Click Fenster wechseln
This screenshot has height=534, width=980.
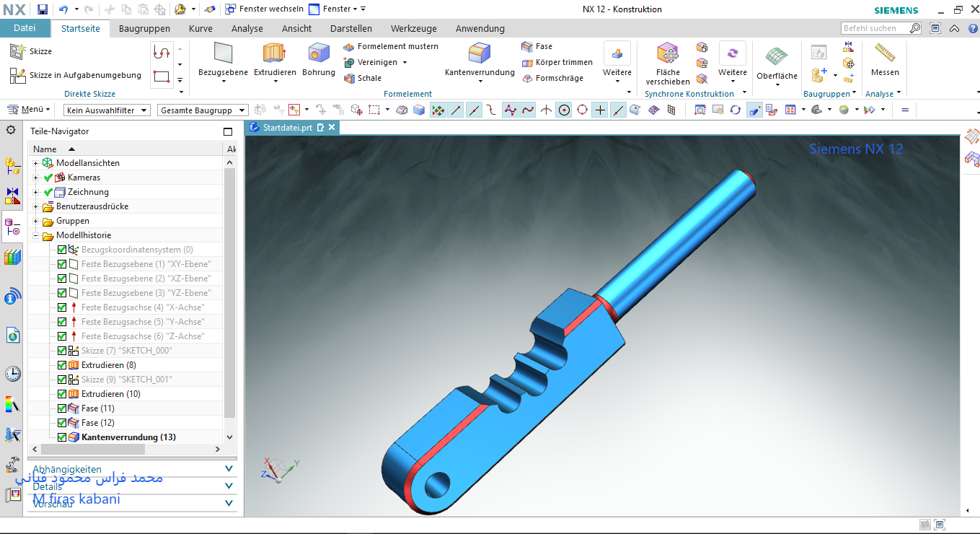click(x=264, y=9)
